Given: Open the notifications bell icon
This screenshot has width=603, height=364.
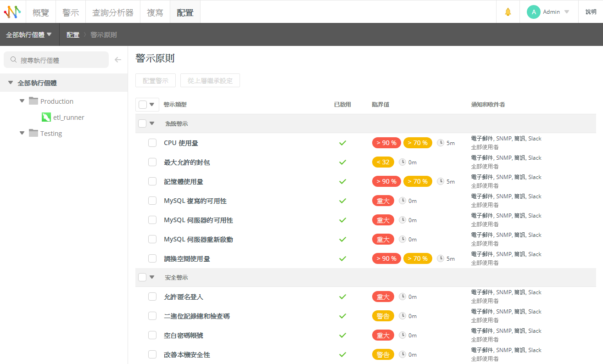Looking at the screenshot, I should point(508,12).
